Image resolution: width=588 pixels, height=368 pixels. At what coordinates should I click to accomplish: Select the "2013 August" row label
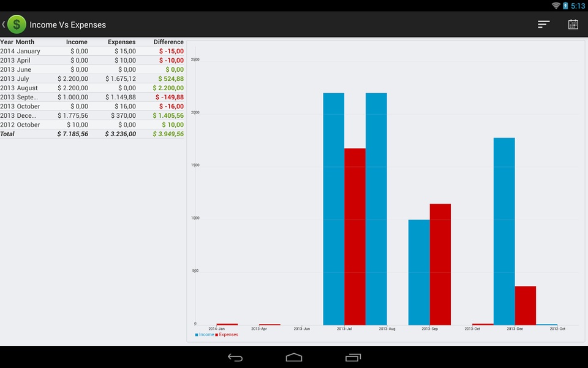pos(19,88)
